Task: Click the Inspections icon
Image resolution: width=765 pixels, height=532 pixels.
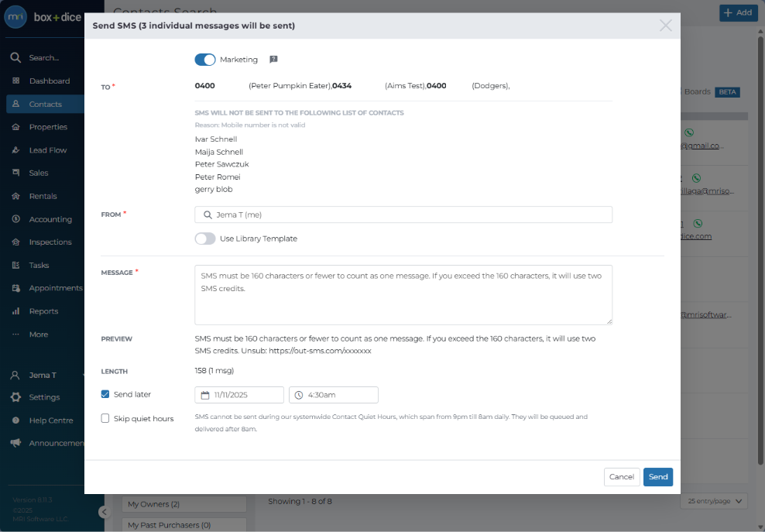Action: coord(15,242)
